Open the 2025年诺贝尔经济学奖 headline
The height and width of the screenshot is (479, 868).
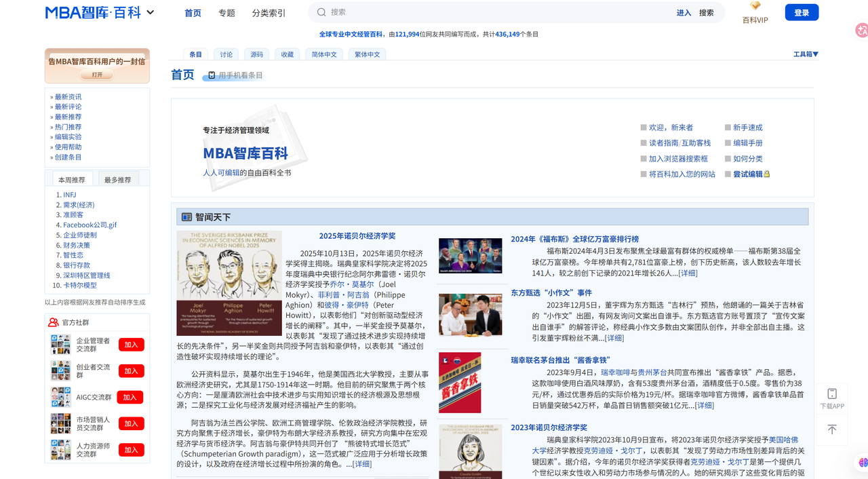point(357,236)
